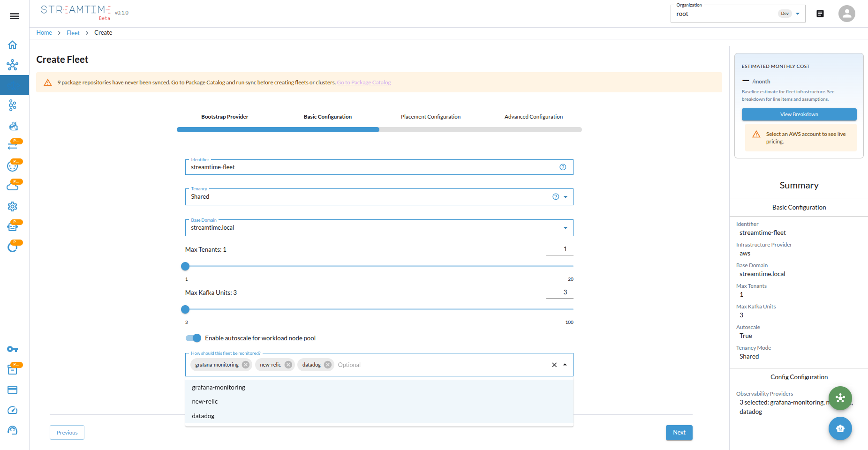The width and height of the screenshot is (868, 450).
Task: Open the robot sidebar icon
Action: 13,227
